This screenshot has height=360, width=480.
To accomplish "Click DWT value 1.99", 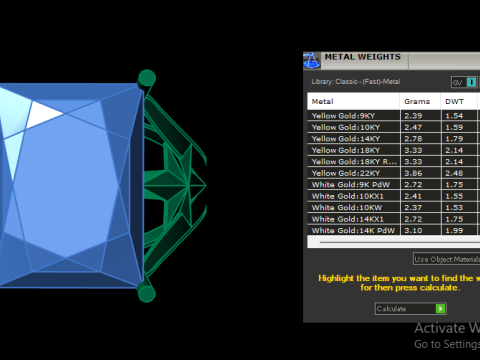I will click(x=454, y=230).
